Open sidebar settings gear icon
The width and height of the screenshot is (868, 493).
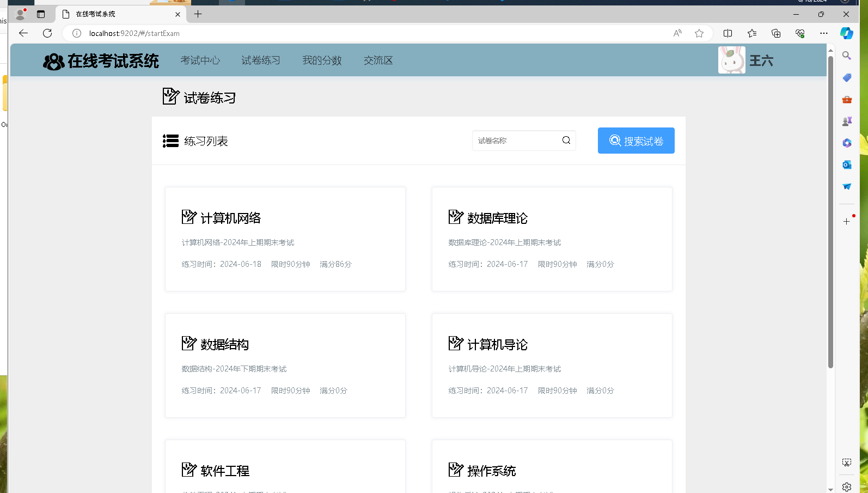[x=847, y=486]
